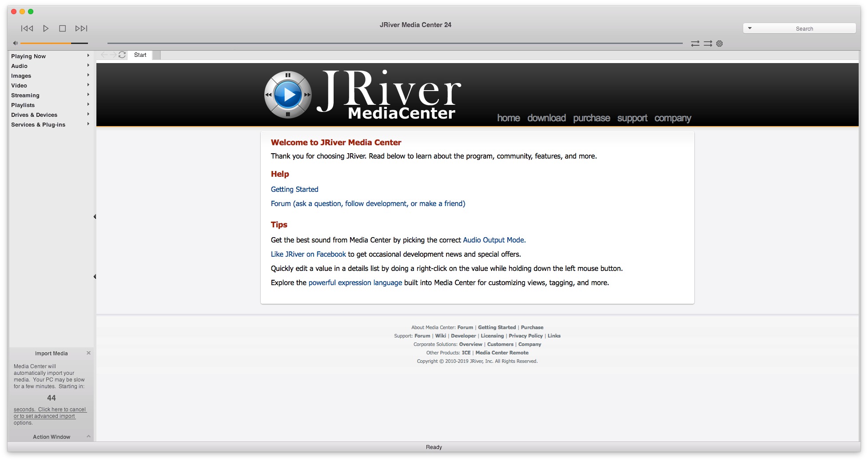Click the JRiver round player logo
Image resolution: width=868 pixels, height=461 pixels.
288,95
